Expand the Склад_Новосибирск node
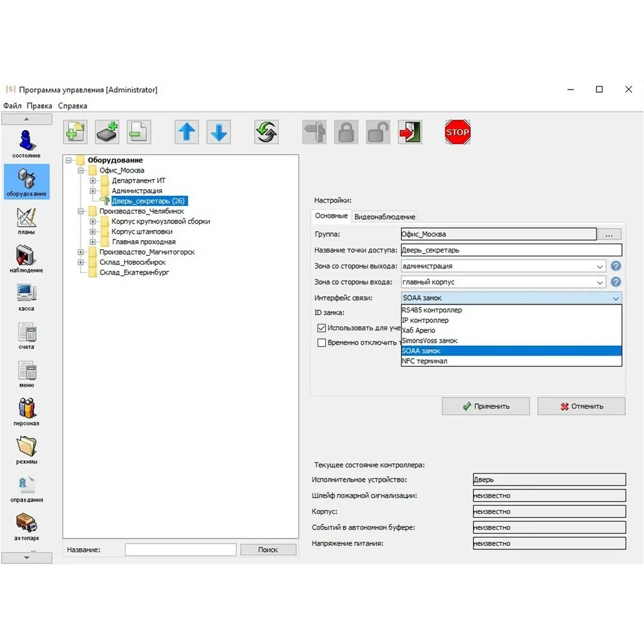Viewport: 644px width, 644px height. pos(81,263)
